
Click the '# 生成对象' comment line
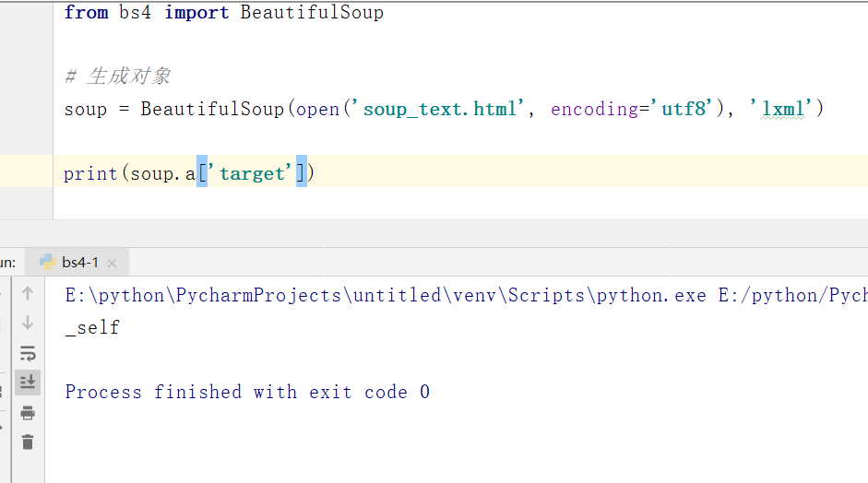click(117, 76)
